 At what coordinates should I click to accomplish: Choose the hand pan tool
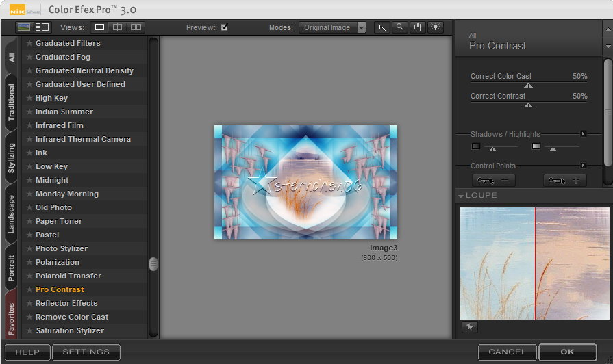(x=417, y=27)
